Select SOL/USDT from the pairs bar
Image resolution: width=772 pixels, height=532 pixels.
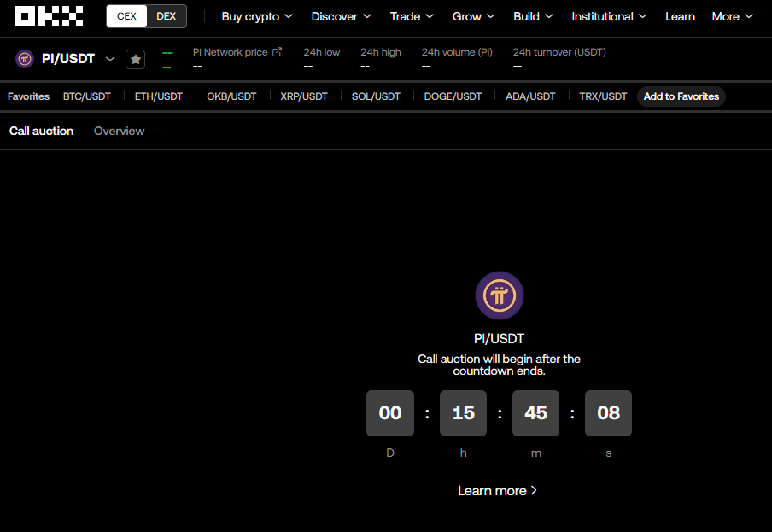376,96
